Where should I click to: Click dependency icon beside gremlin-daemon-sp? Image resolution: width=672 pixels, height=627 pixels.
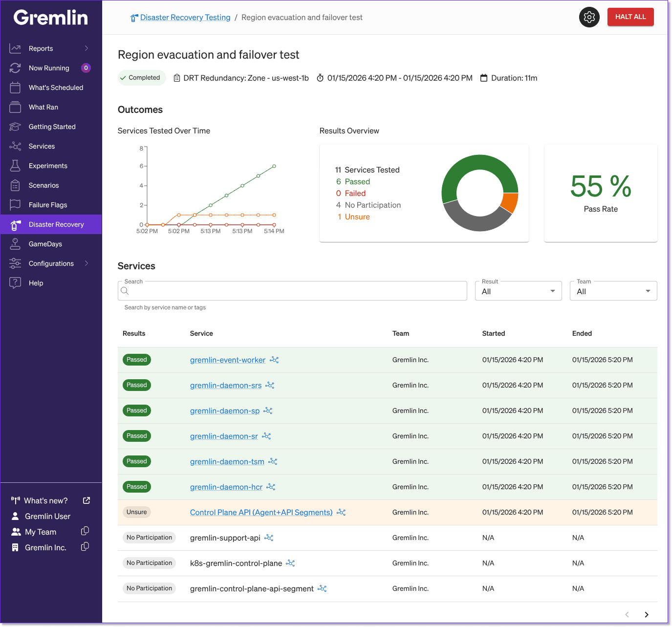268,411
